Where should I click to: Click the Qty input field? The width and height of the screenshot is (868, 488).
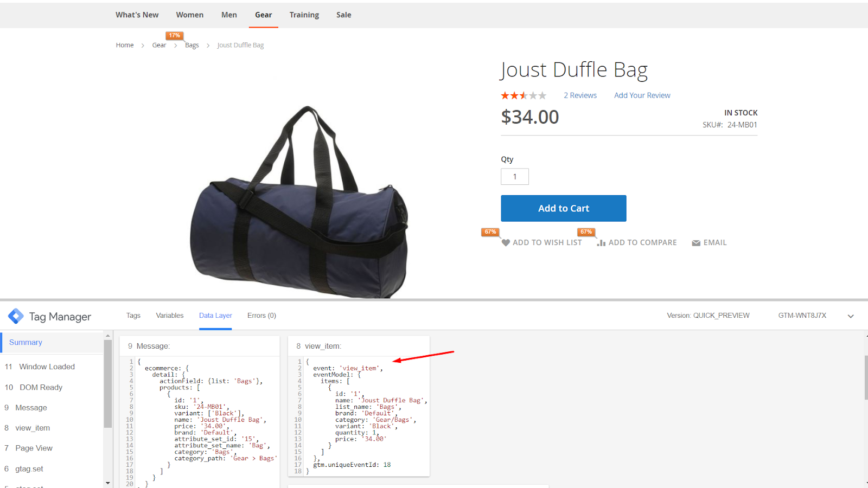[x=514, y=177]
